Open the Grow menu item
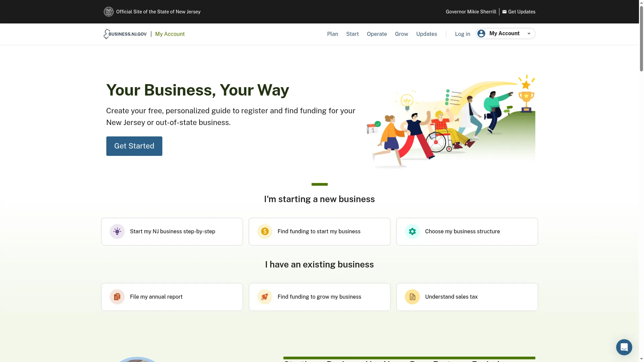 (401, 34)
